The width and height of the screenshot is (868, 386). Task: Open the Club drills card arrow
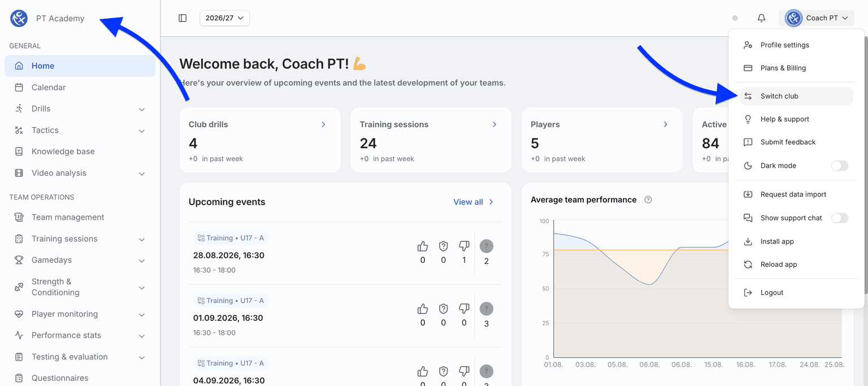(323, 124)
